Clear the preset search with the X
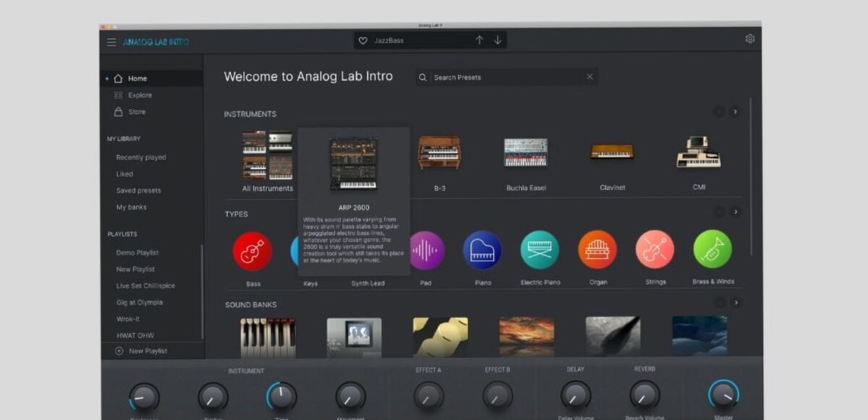 pos(590,77)
